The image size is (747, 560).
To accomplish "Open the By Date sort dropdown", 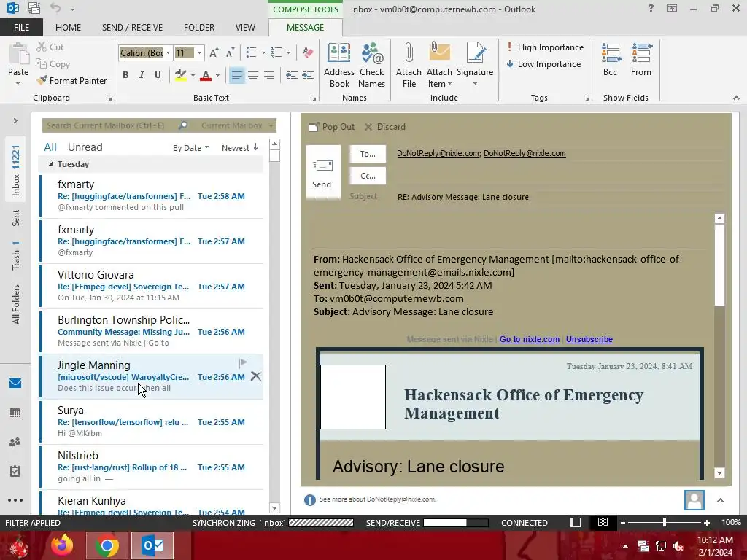I will point(190,148).
